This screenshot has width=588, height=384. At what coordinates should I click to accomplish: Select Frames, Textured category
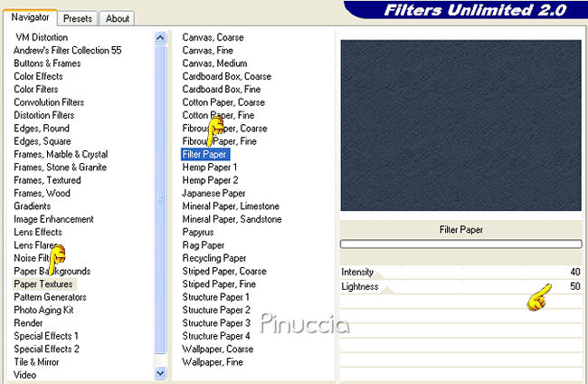pos(47,180)
